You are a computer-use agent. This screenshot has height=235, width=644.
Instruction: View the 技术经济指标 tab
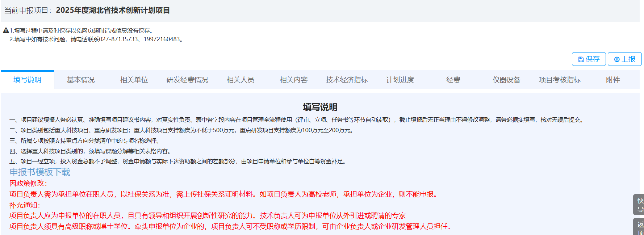click(347, 80)
